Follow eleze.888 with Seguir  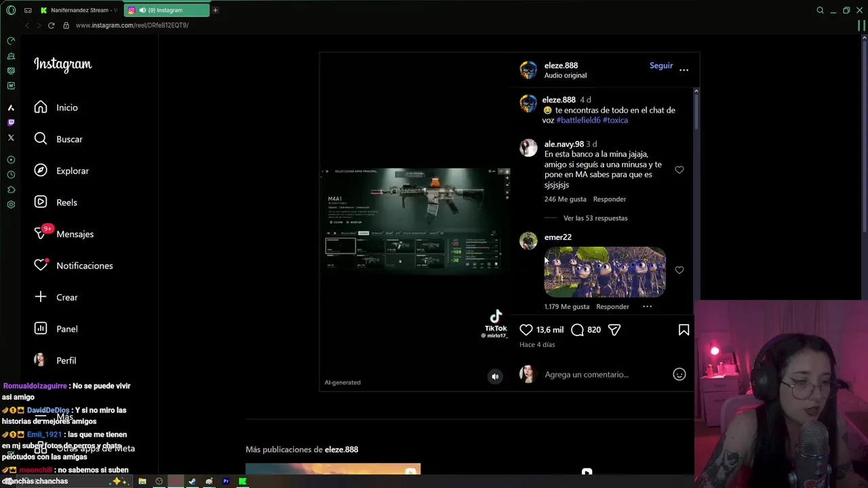click(661, 66)
